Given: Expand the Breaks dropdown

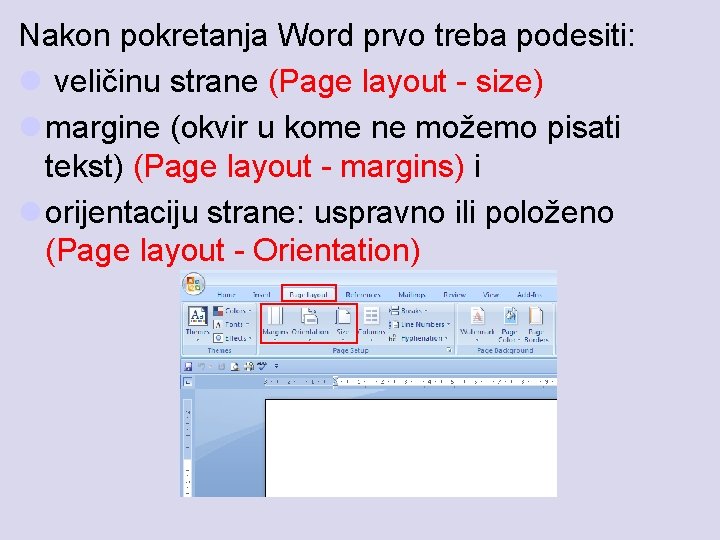Looking at the screenshot, I should coord(408,311).
